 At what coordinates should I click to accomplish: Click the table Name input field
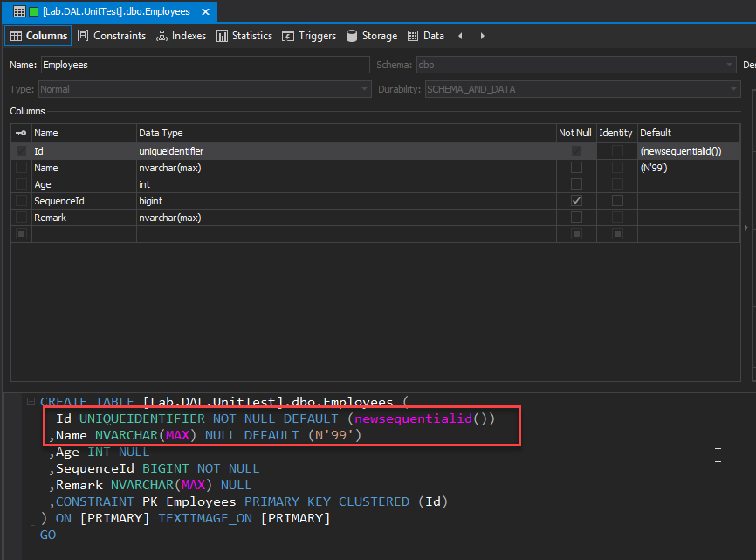coord(205,65)
